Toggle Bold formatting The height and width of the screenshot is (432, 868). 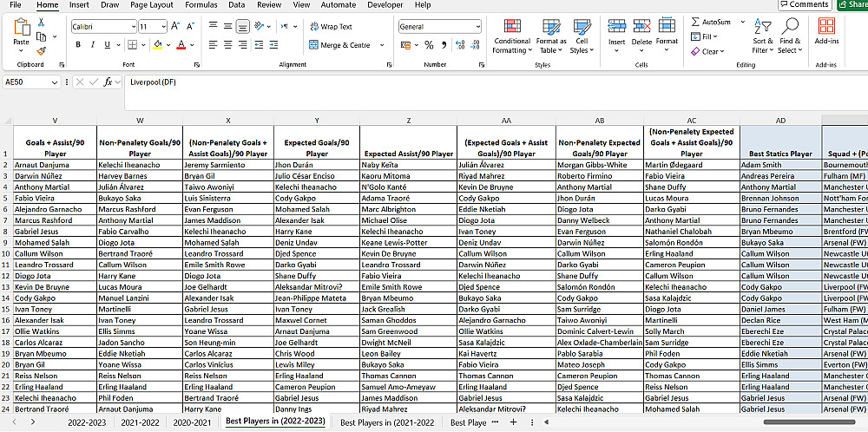78,45
